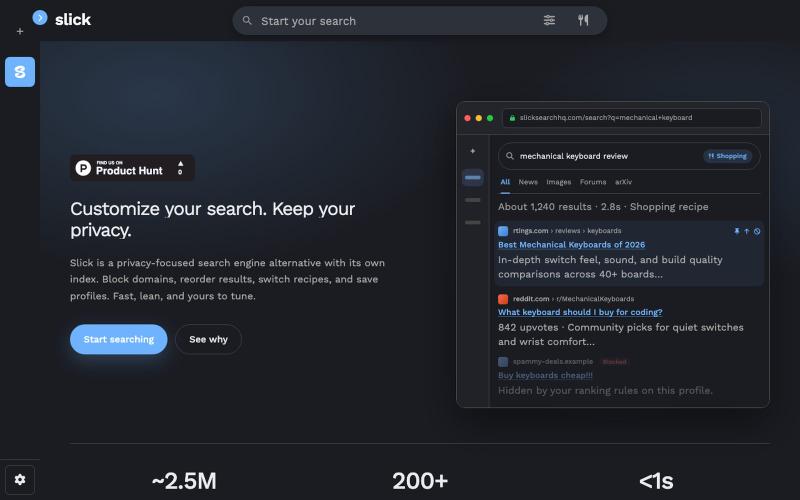The image size is (800, 500).
Task: Click the rtings.com breadcrumb path
Action: point(567,231)
